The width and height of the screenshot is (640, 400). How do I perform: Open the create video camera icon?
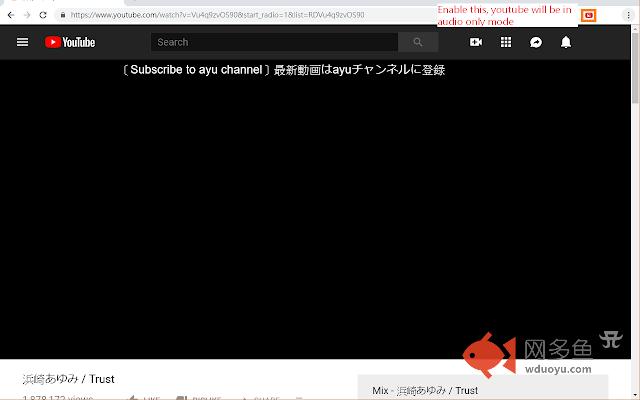pyautogui.click(x=476, y=42)
